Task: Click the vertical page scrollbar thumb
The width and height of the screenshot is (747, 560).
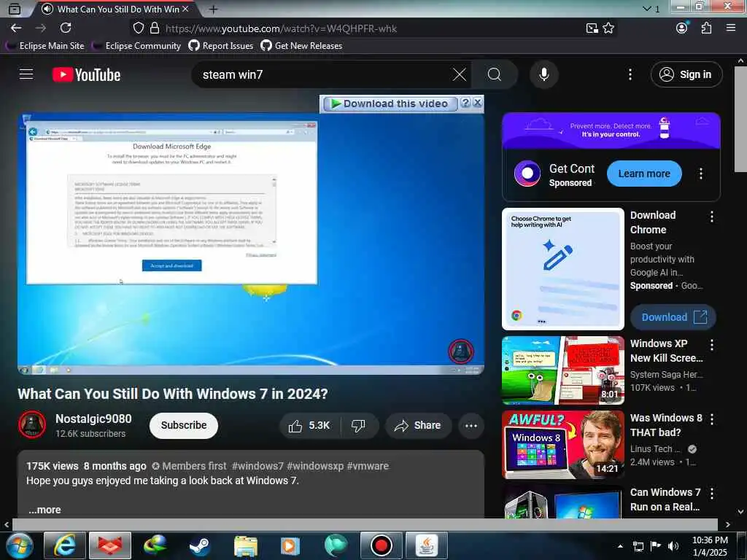Action: click(740, 119)
